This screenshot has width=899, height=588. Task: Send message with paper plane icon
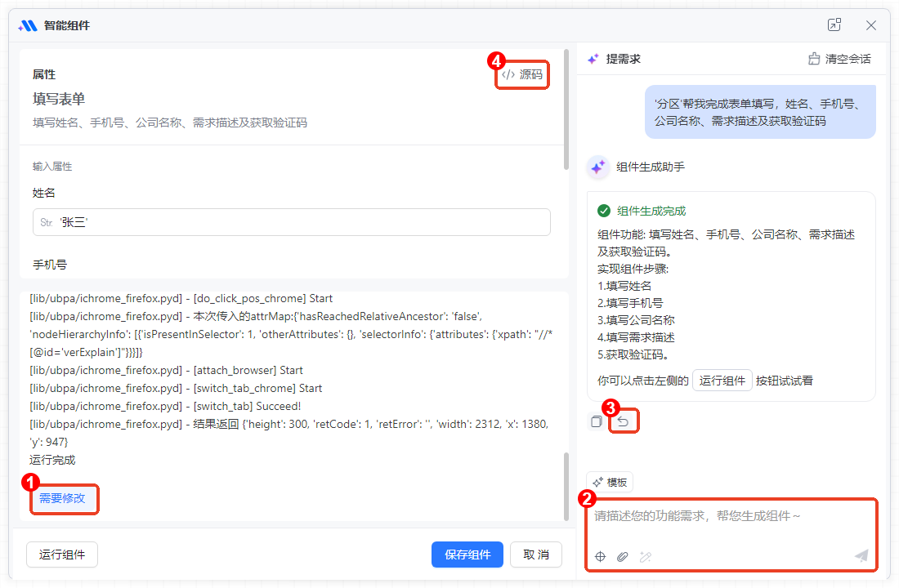click(861, 555)
